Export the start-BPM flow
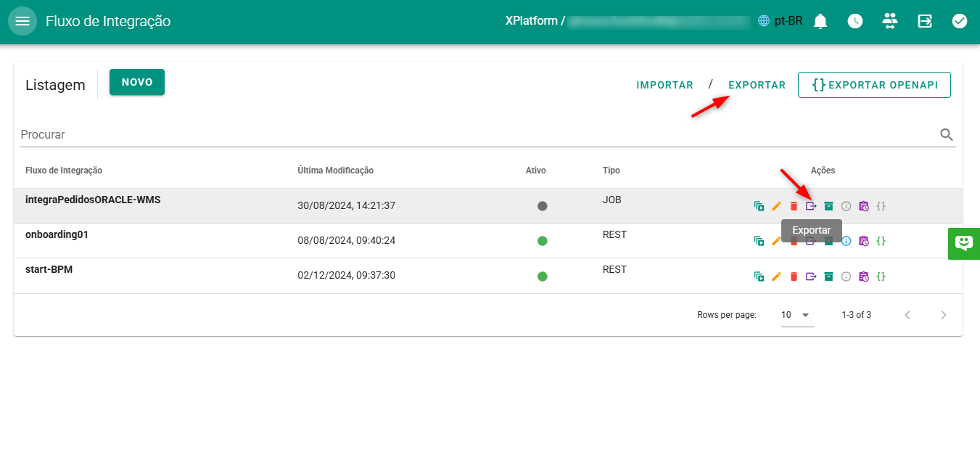This screenshot has height=455, width=980. [811, 276]
